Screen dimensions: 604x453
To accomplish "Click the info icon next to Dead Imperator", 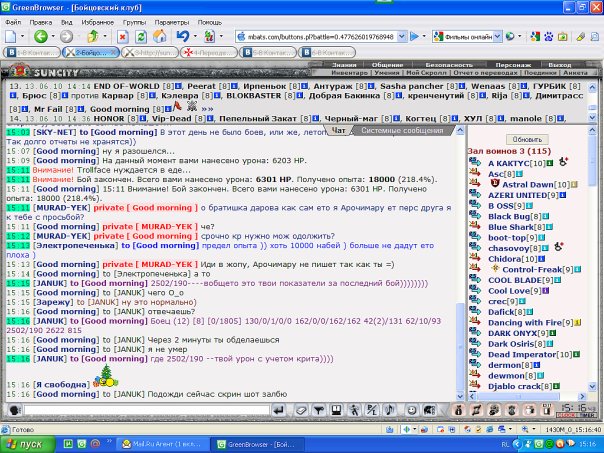I will [577, 354].
